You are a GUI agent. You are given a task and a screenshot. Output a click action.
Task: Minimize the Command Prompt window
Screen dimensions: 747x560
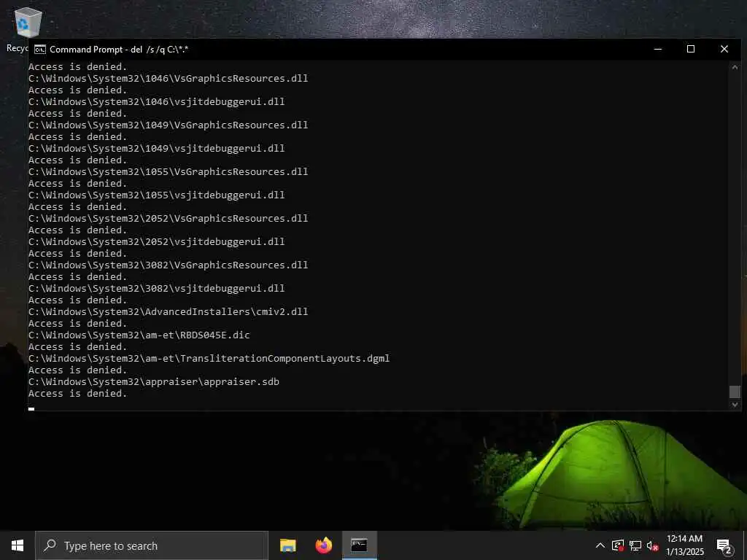pos(658,49)
